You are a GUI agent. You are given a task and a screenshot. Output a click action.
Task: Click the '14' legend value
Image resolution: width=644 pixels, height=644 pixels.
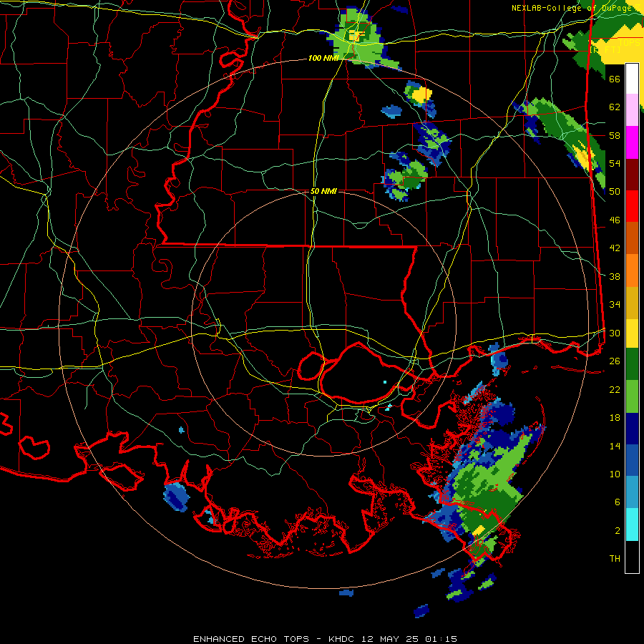coord(615,446)
